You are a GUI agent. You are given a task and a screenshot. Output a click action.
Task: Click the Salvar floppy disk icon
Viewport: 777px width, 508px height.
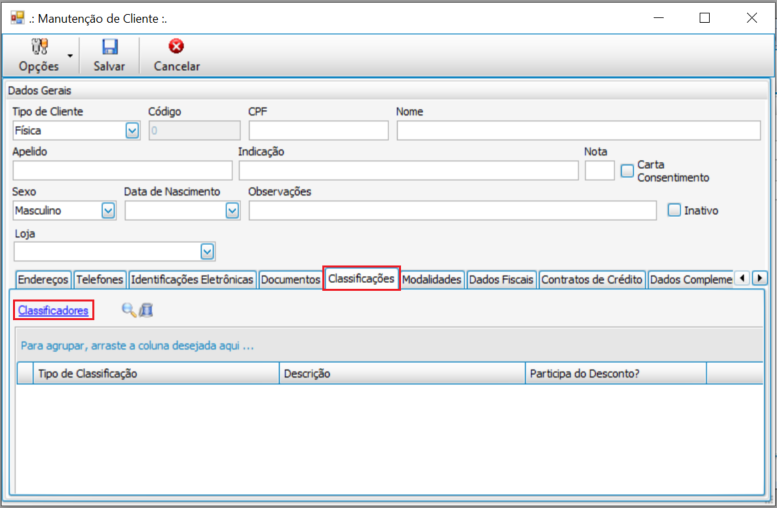coord(110,47)
